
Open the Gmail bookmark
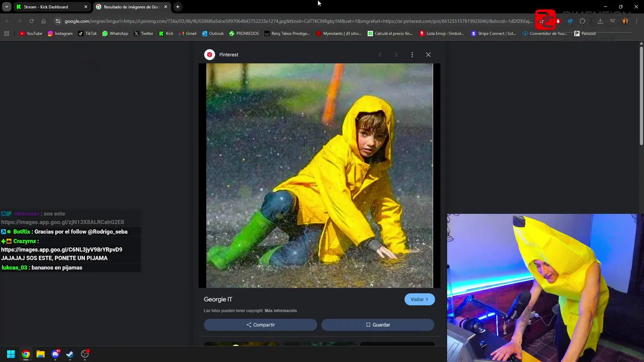(x=187, y=34)
